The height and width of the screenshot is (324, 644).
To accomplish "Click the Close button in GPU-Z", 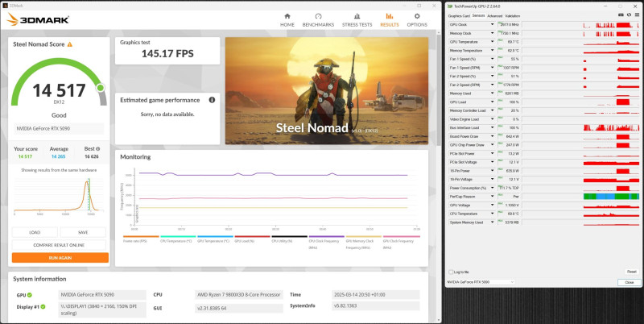I will coord(630,282).
